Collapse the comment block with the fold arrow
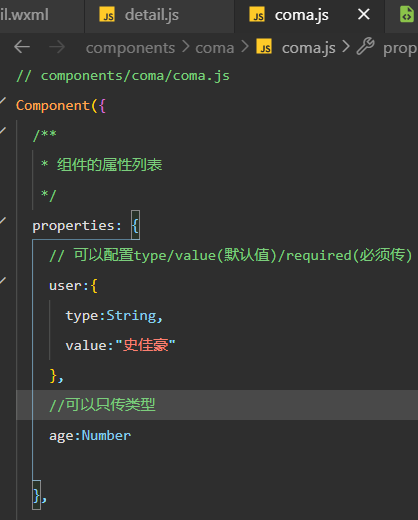Viewport: 418px width, 520px height. [3, 130]
